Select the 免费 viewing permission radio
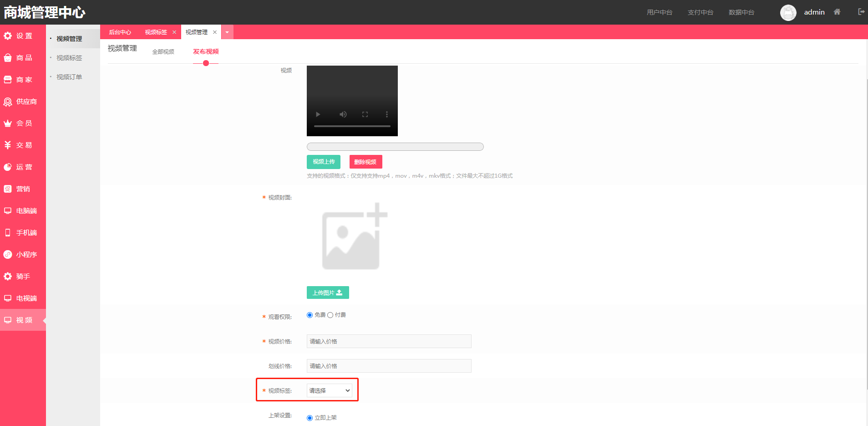 point(310,315)
